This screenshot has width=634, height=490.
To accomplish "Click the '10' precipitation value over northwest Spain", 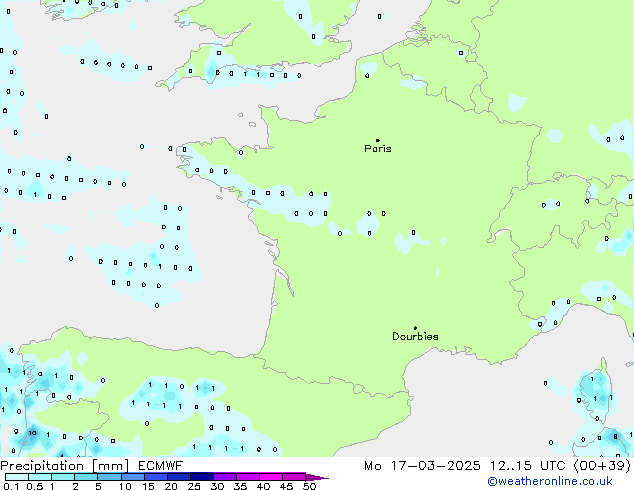I will (32, 433).
